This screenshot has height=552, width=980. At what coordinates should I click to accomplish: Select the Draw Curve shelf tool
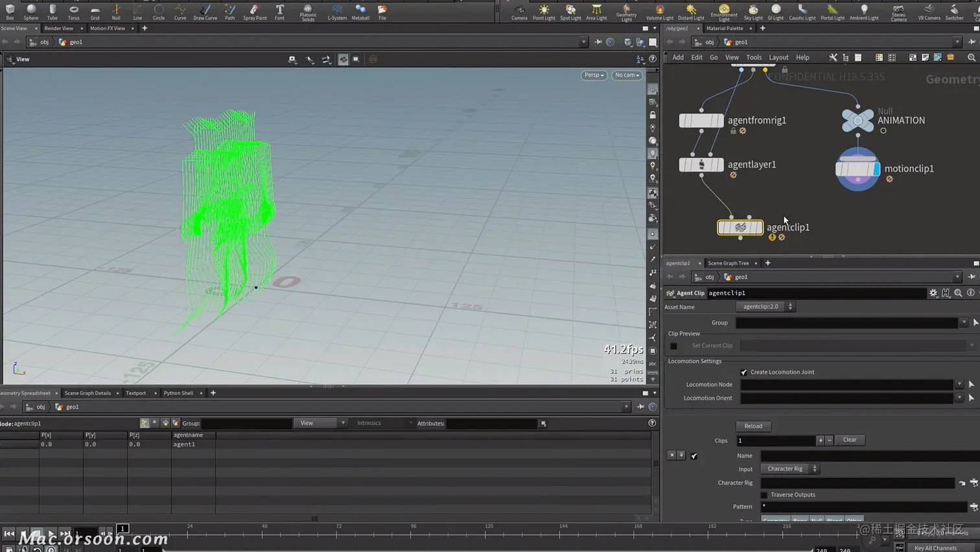(x=205, y=12)
